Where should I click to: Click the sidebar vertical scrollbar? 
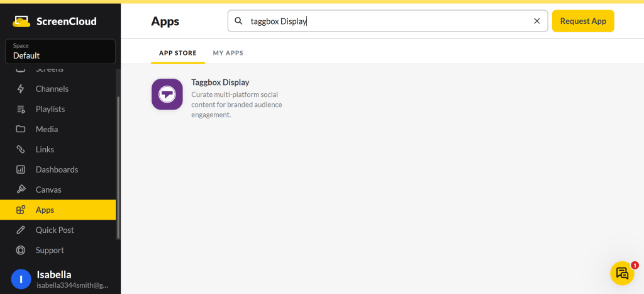tap(118, 167)
